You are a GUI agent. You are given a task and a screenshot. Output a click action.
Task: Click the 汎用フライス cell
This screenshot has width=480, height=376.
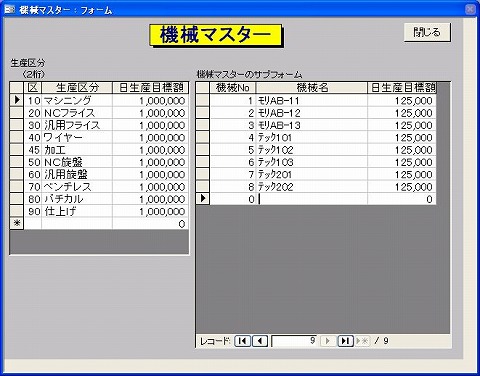77,125
